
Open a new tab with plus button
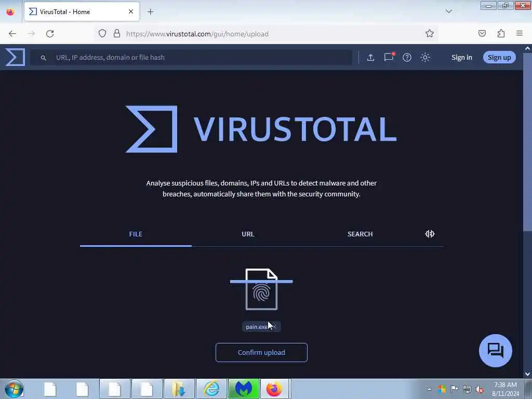[150, 12]
